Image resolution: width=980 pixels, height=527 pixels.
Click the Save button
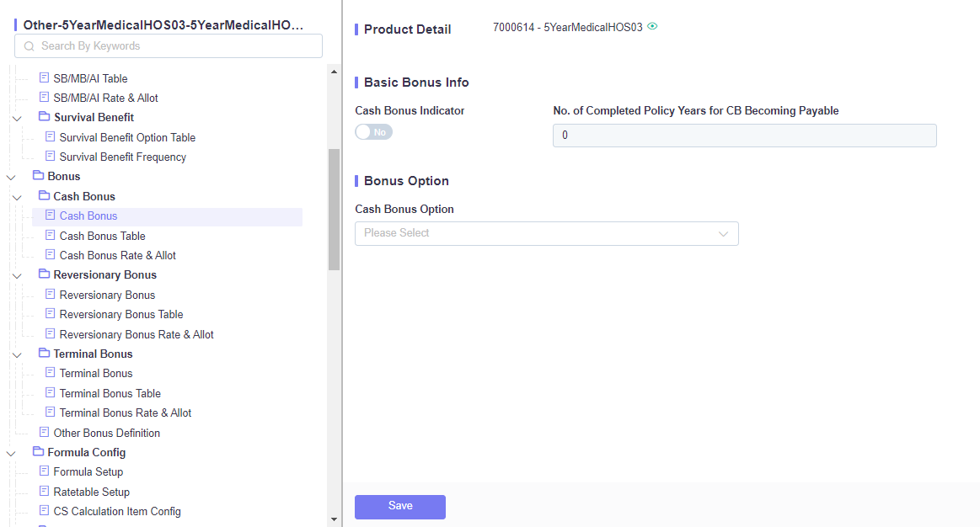[x=400, y=507]
